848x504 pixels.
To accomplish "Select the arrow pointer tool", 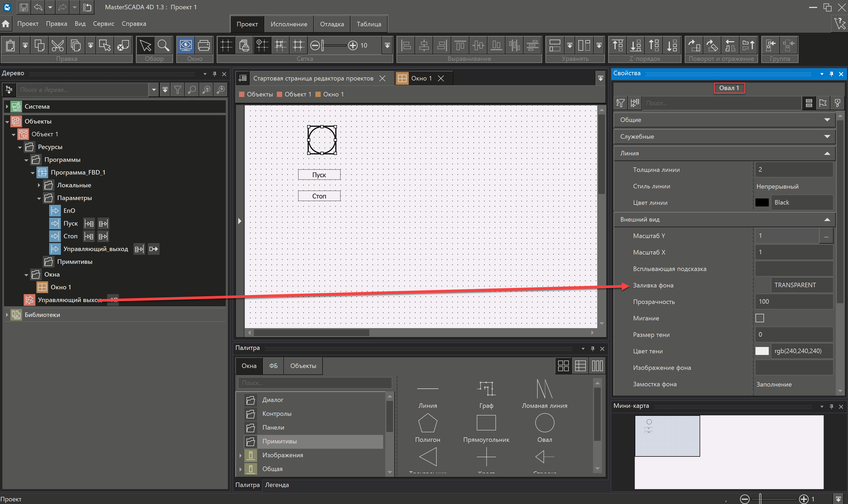I will pyautogui.click(x=145, y=45).
